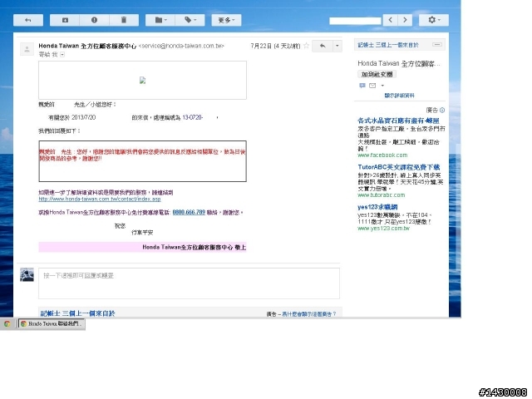Collapse the top right ad bar button

[x=437, y=44]
